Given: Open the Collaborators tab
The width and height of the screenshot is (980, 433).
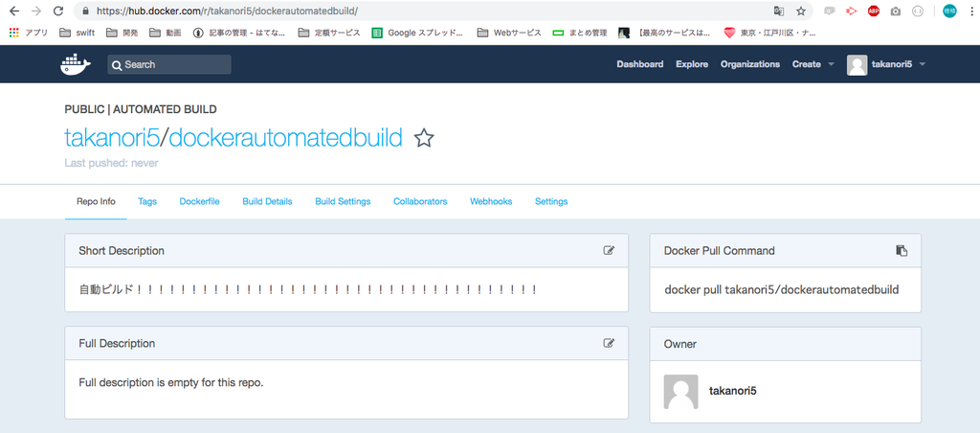Looking at the screenshot, I should click(x=420, y=201).
